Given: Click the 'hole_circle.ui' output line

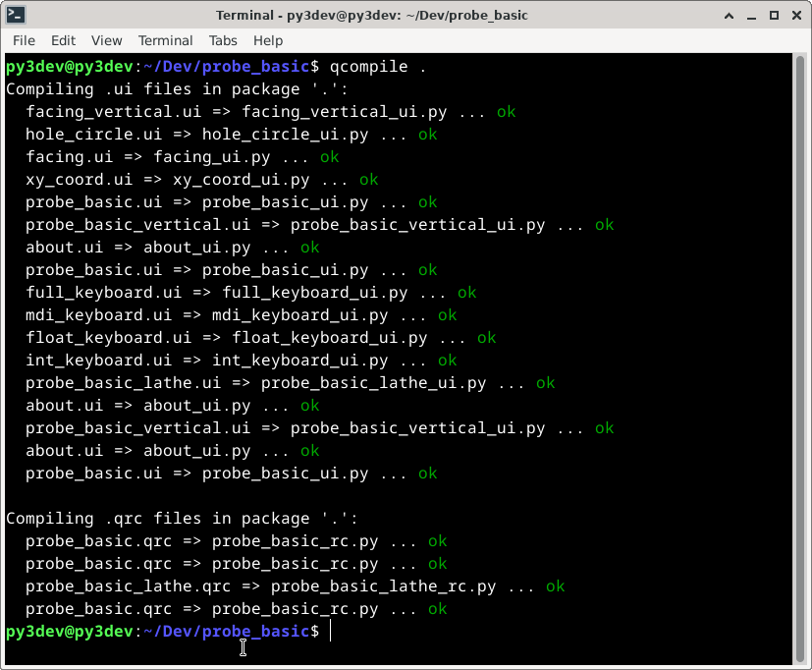Looking at the screenshot, I should (x=232, y=135).
